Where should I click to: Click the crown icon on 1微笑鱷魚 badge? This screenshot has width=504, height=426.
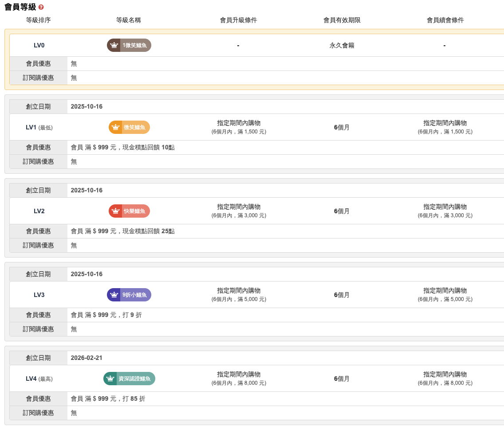tap(114, 45)
